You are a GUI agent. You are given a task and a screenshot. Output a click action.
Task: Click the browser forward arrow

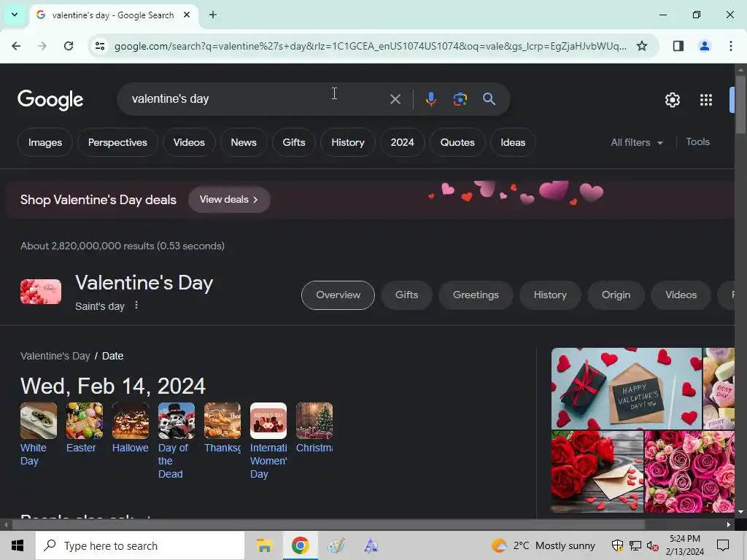tap(42, 46)
